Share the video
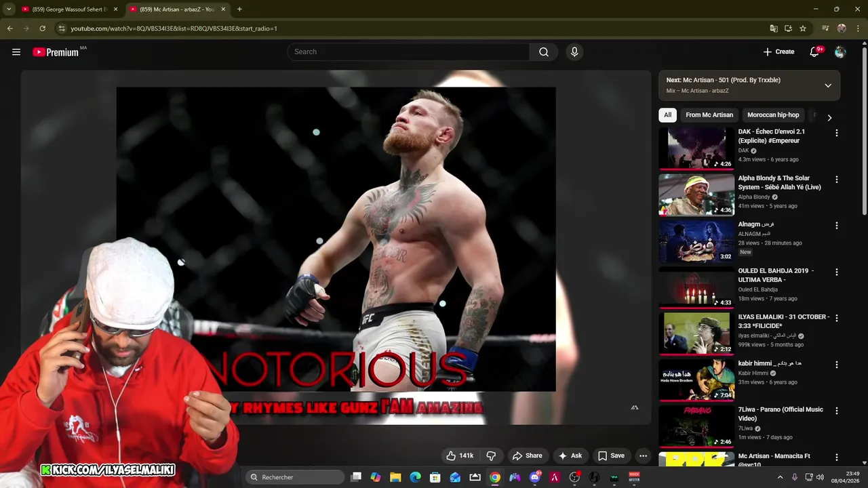Viewport: 868px width, 488px height. coord(528,455)
